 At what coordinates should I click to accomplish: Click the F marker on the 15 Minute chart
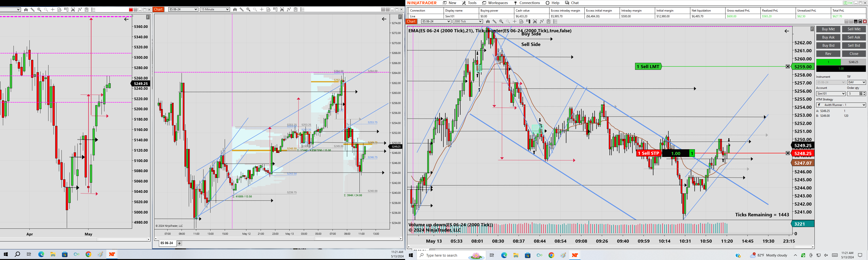pyautogui.click(x=400, y=17)
